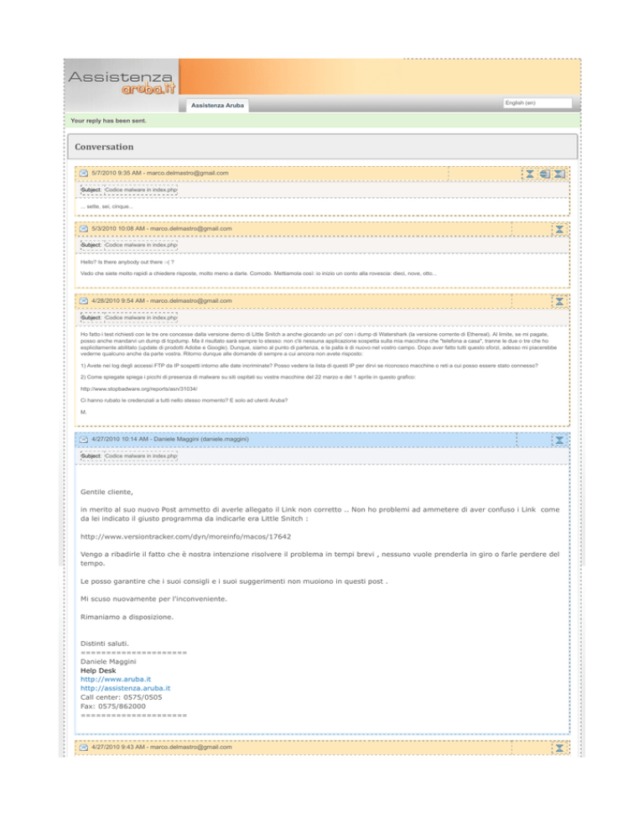644x834 pixels.
Task: Click the Assistenza aruba.it logo
Action: (122, 83)
